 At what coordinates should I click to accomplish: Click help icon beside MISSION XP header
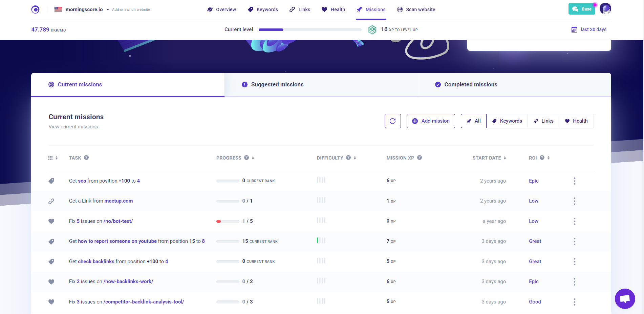[x=420, y=158]
